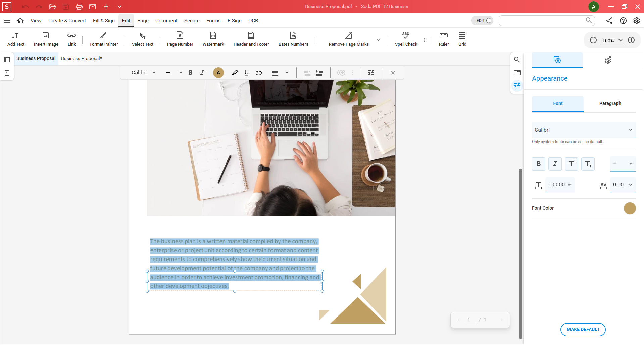
Task: Choose the Select Text tool
Action: pyautogui.click(x=142, y=39)
